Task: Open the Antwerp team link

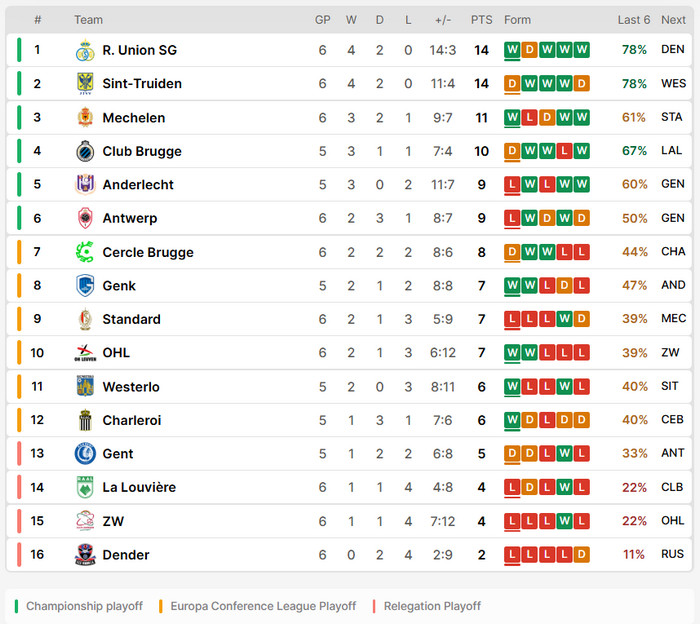Action: (129, 218)
